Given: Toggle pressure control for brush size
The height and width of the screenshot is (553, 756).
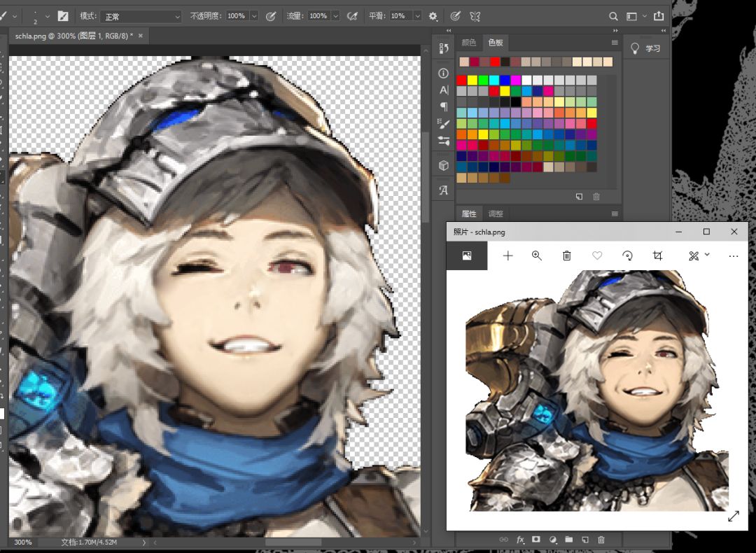Looking at the screenshot, I should 455,16.
